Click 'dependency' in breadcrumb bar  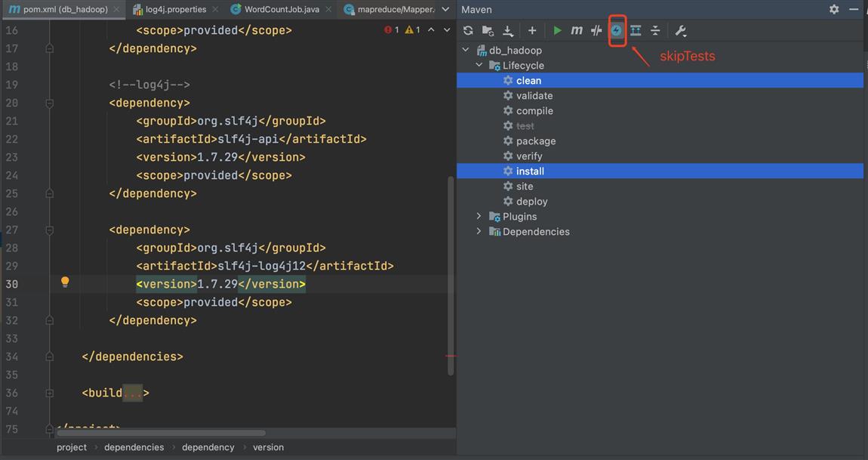[208, 447]
